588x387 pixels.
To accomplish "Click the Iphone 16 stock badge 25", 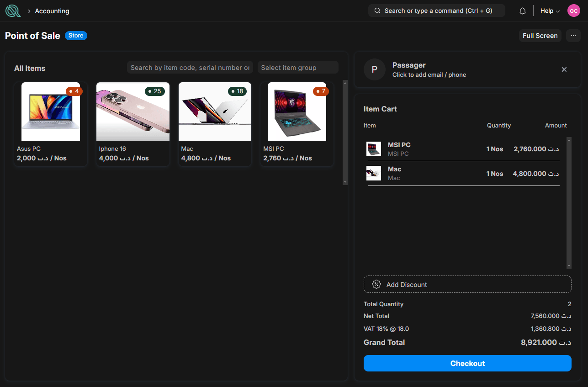I will pos(154,91).
